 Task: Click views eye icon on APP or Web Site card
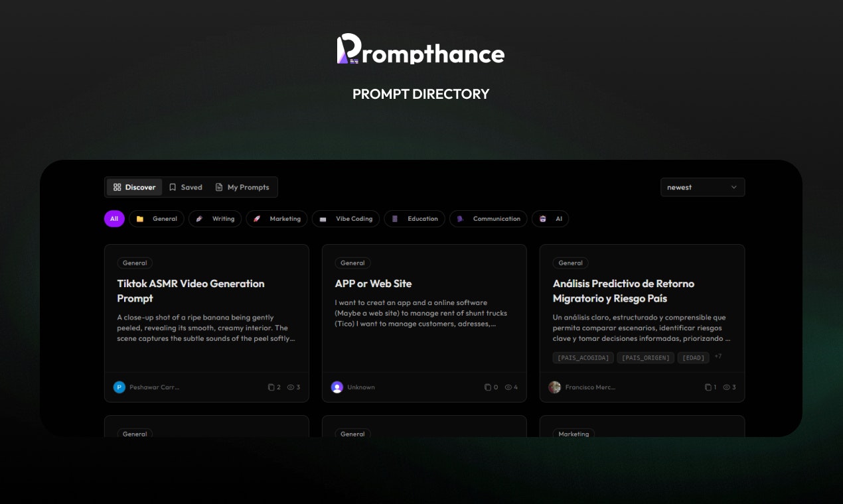(x=508, y=387)
